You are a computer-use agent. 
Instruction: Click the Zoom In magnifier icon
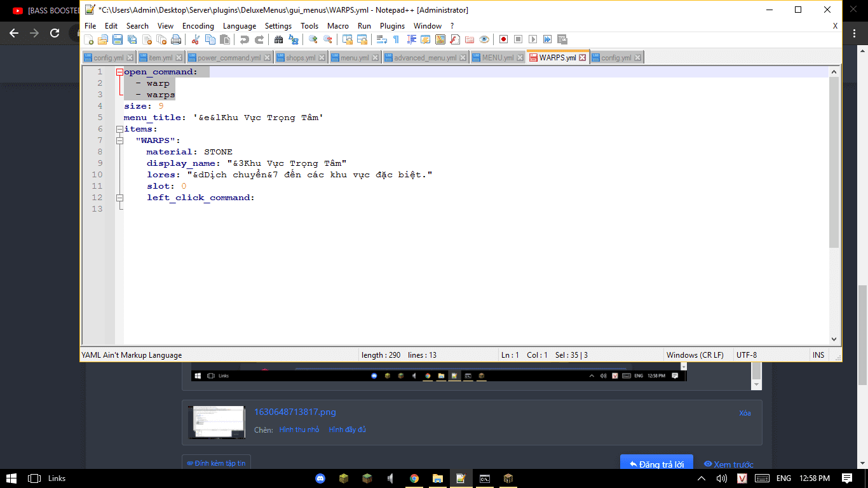(x=313, y=39)
